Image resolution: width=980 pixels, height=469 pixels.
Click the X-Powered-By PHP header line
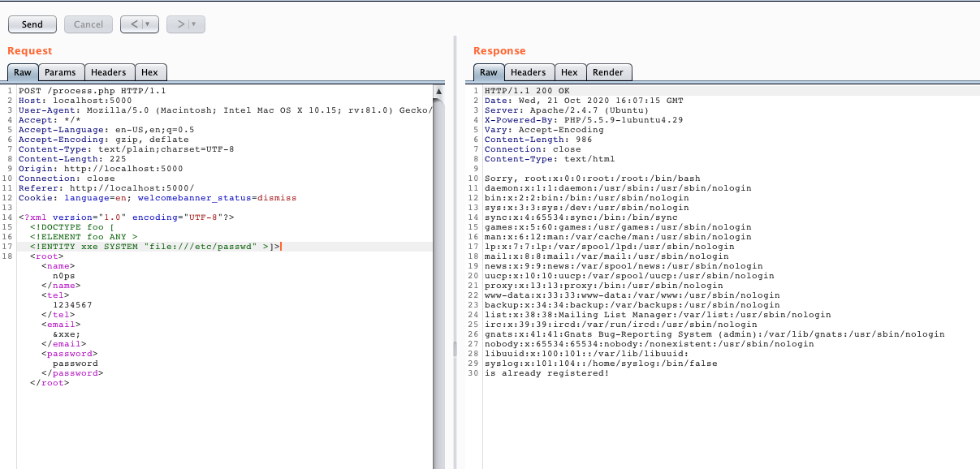[584, 120]
